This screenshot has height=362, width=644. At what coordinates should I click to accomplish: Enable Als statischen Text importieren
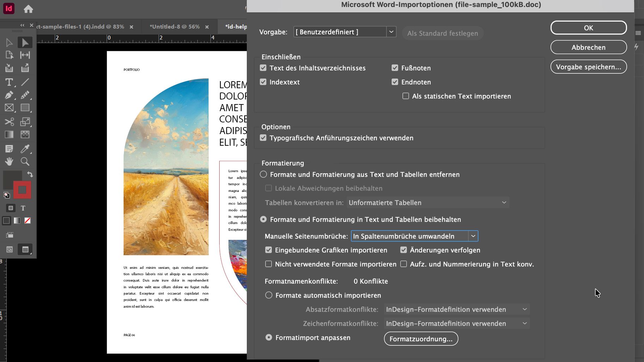coord(406,96)
